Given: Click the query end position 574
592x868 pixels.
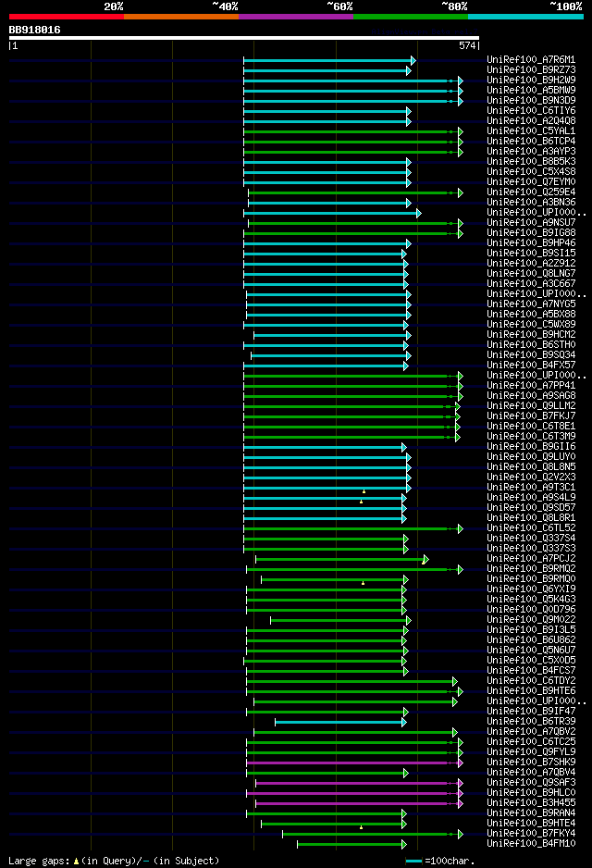Looking at the screenshot, I should (x=467, y=46).
